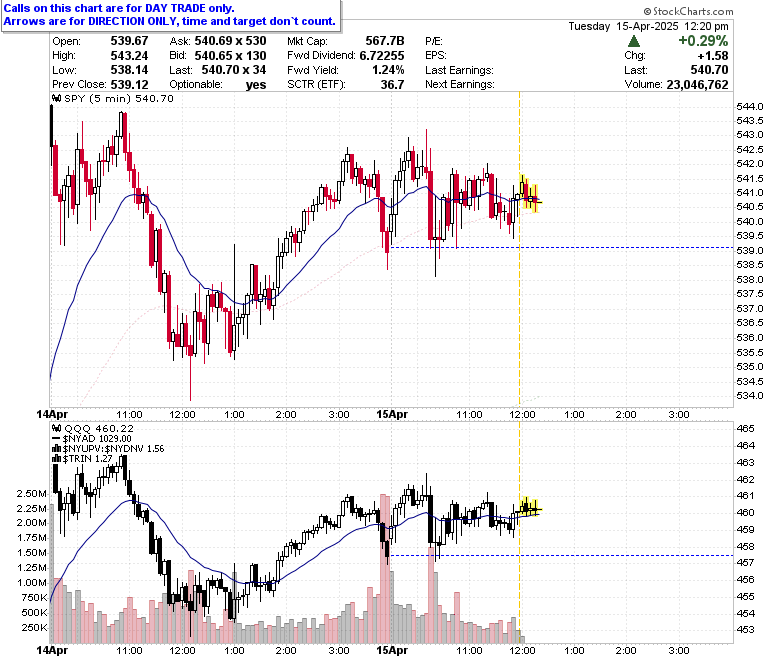Click the Open value 539.67

coord(129,41)
